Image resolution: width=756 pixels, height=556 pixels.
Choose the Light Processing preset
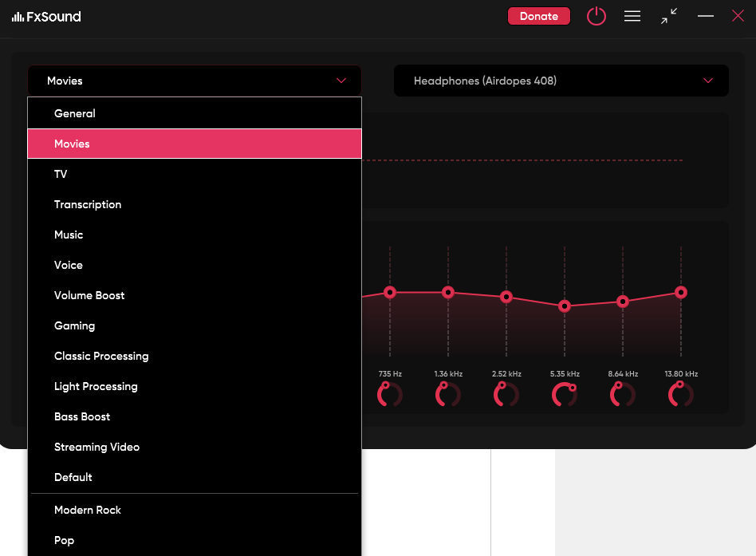pyautogui.click(x=195, y=387)
